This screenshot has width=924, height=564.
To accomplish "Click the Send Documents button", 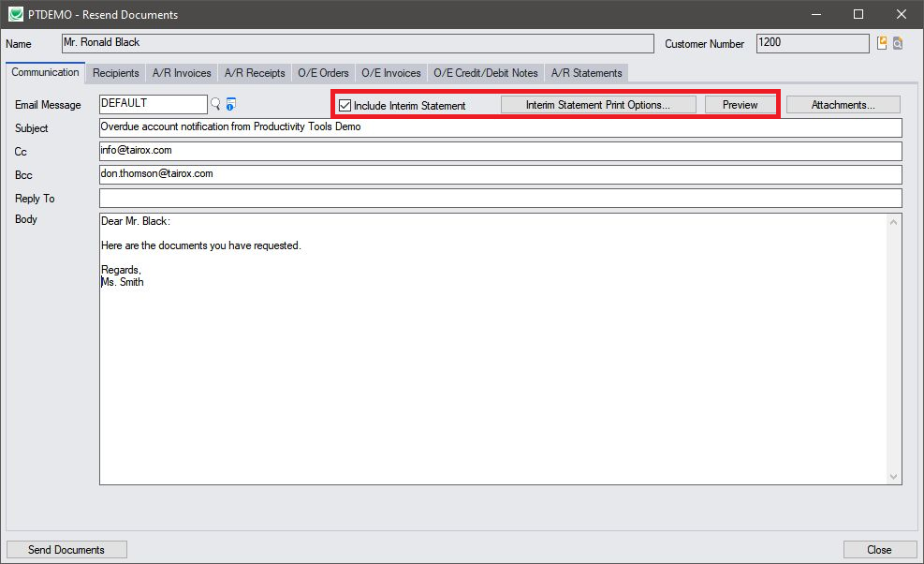I will pyautogui.click(x=66, y=550).
